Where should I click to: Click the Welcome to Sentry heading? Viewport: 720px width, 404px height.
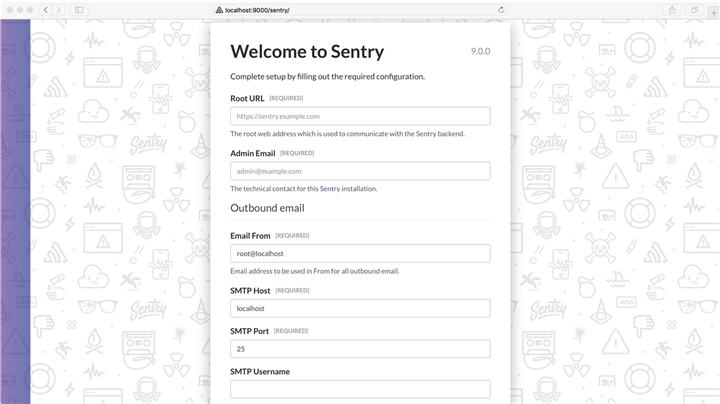point(307,51)
